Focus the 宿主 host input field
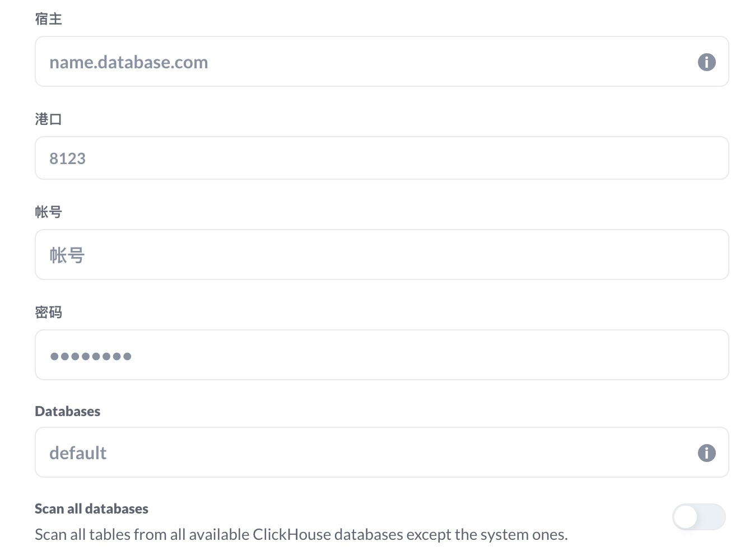This screenshot has height=560, width=745. pos(381,62)
